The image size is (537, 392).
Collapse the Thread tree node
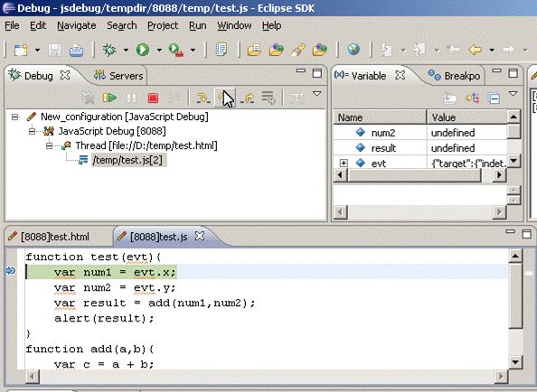coord(49,145)
